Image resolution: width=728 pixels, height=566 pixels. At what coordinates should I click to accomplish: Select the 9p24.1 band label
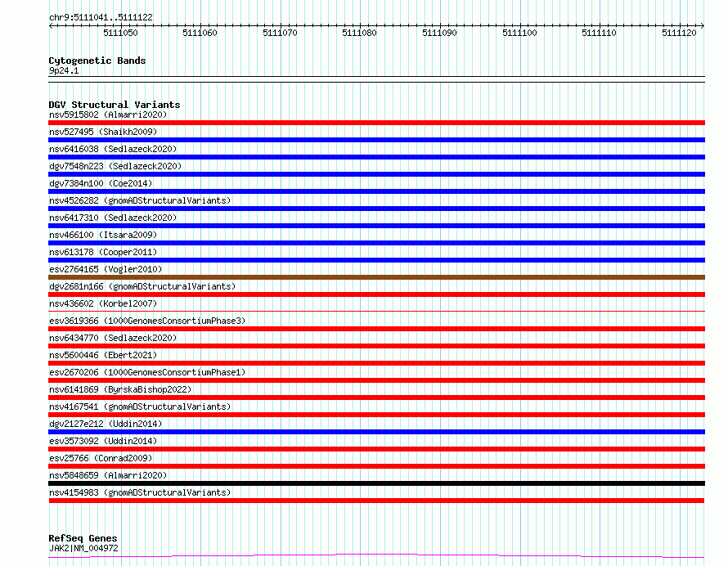pyautogui.click(x=64, y=70)
